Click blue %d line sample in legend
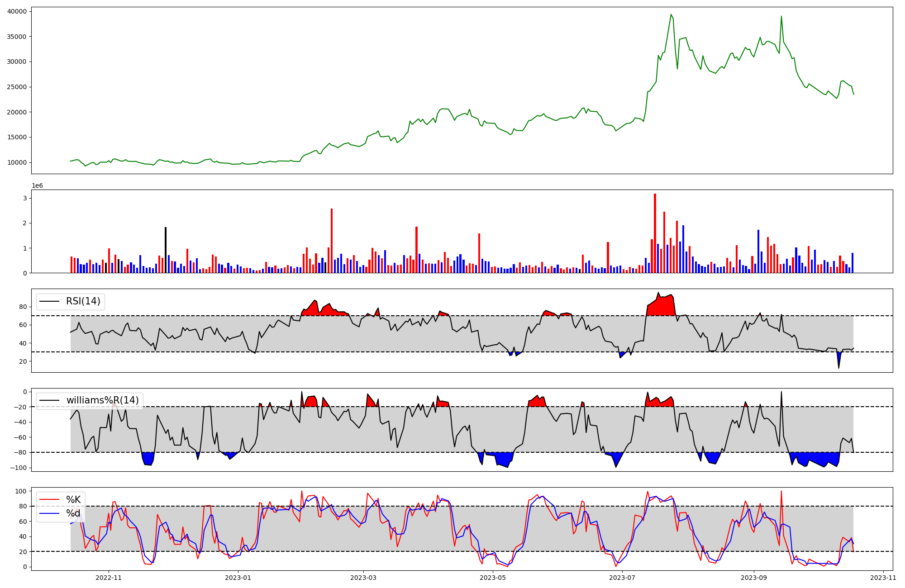905x588 pixels. [49, 513]
